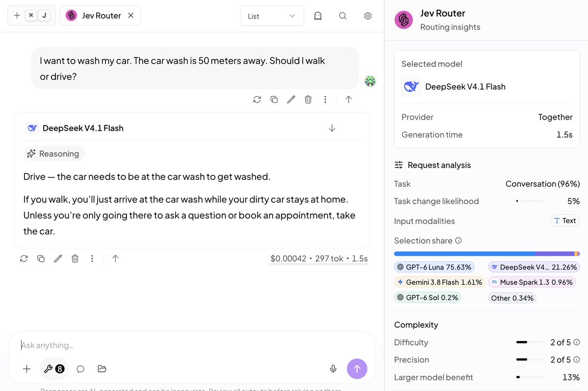Copy the DeepSeek response
The height and width of the screenshot is (391, 588).
(41, 258)
